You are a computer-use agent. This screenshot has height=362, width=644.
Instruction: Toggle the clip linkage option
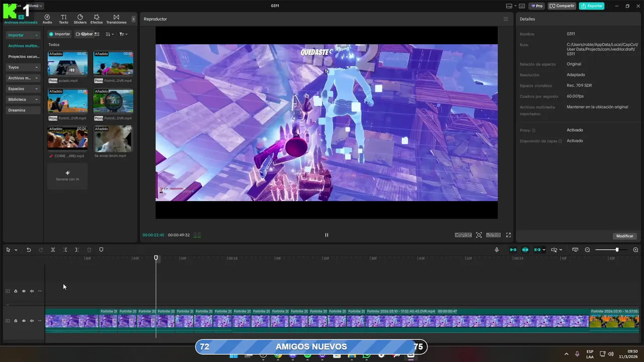pyautogui.click(x=537, y=250)
